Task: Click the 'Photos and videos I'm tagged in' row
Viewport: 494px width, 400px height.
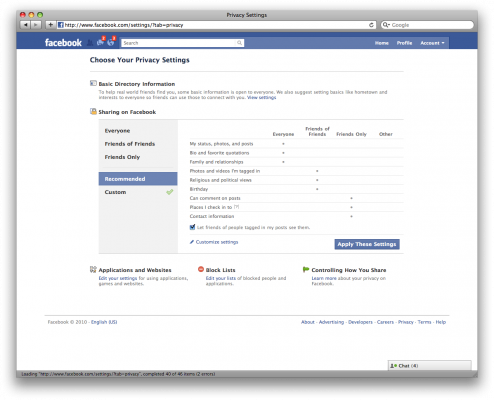Action: (x=296, y=171)
